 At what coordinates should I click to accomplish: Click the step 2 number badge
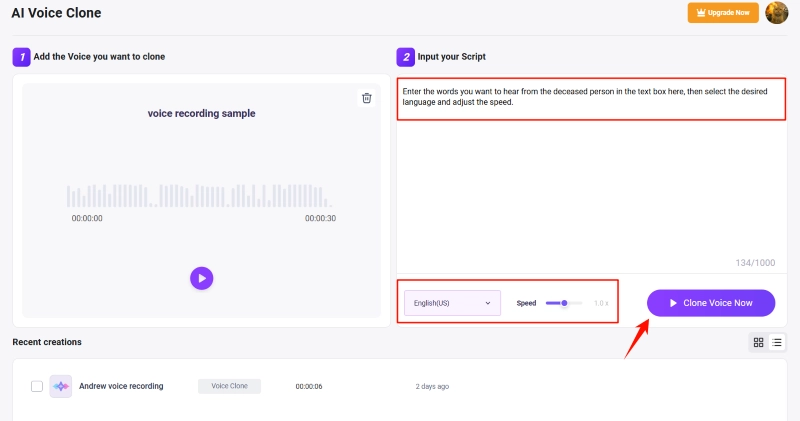[x=405, y=57]
